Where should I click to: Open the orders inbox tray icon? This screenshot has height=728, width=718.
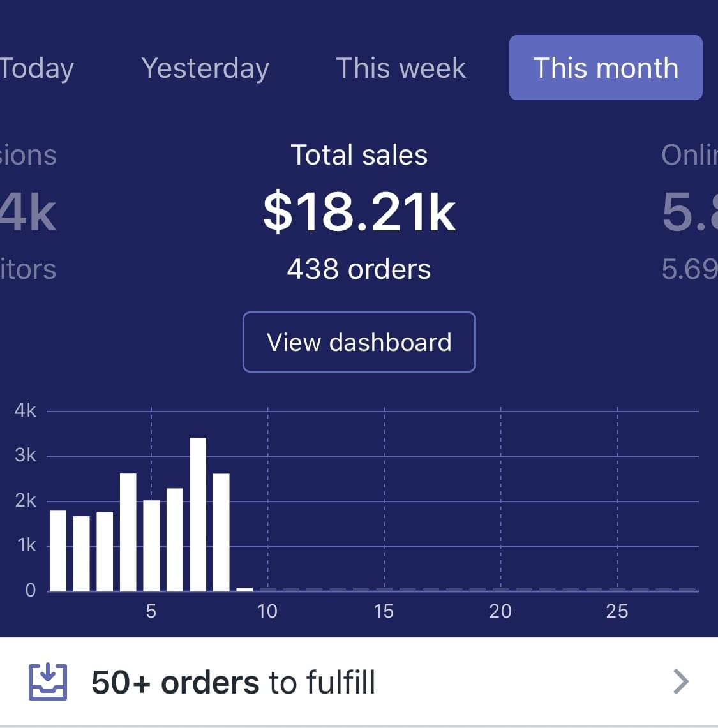[48, 682]
